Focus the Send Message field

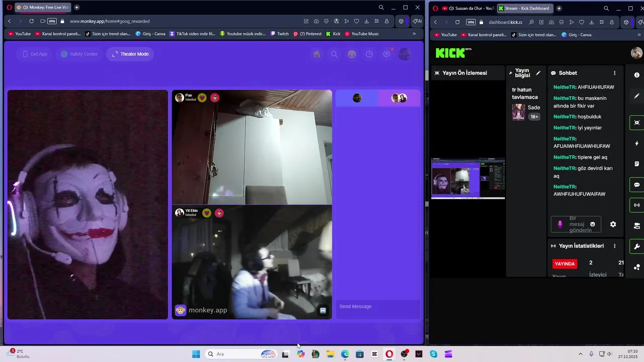click(377, 306)
